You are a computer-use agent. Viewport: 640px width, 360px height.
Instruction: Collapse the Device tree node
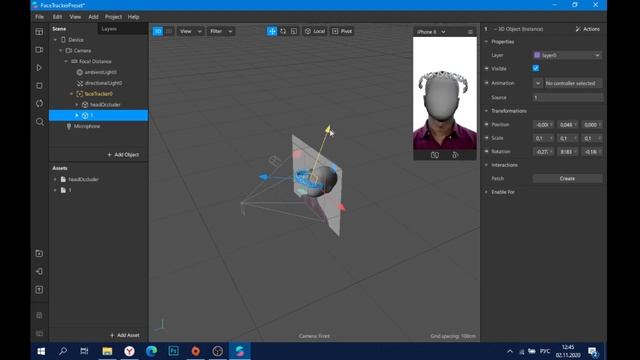(x=55, y=40)
